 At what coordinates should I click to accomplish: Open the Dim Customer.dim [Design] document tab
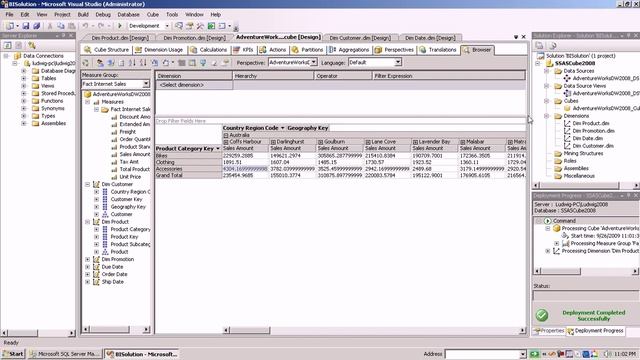[360, 38]
